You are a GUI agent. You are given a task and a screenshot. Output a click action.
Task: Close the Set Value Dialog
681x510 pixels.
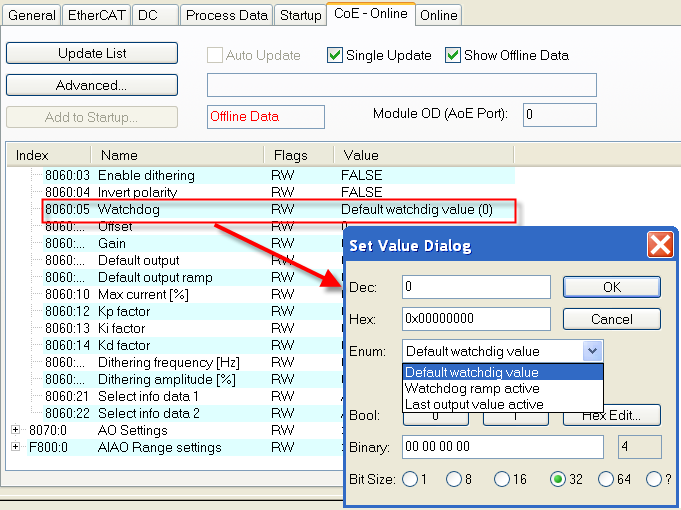[660, 245]
